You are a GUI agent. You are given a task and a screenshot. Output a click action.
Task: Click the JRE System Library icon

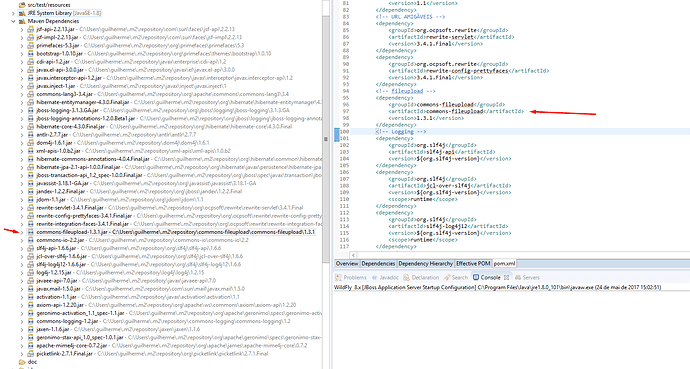[x=22, y=13]
